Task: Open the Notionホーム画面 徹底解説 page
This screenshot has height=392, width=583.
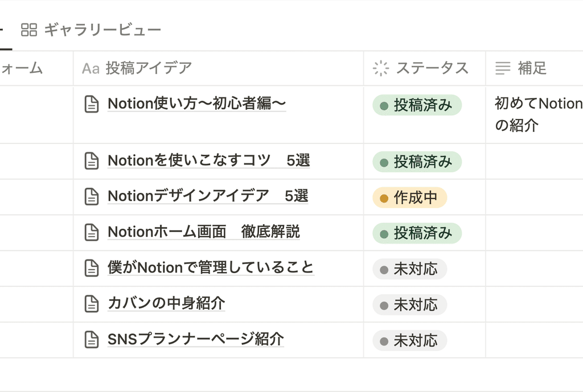Action: [x=204, y=232]
